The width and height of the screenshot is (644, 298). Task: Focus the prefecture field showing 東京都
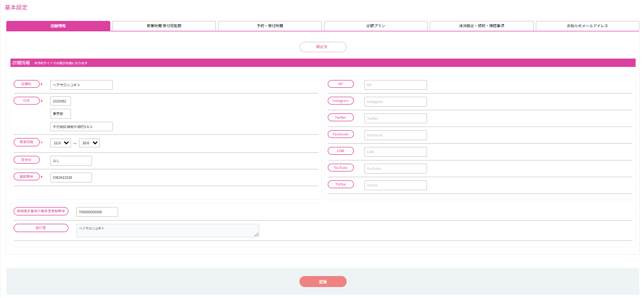[x=61, y=113]
